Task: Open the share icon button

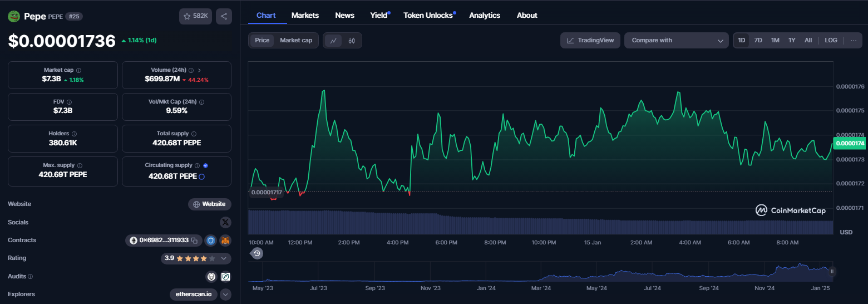Action: 224,16
